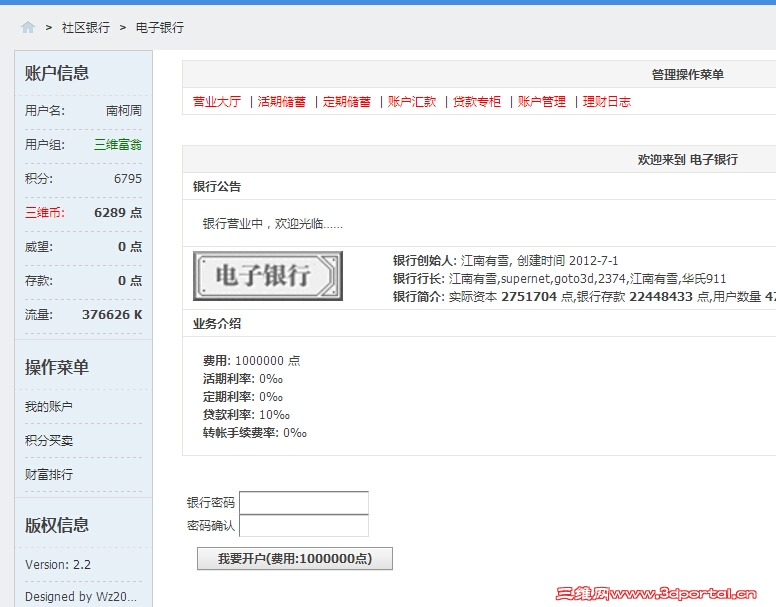Click the 电子银行 logo image
Screen dimensions: 776x607
[x=268, y=276]
